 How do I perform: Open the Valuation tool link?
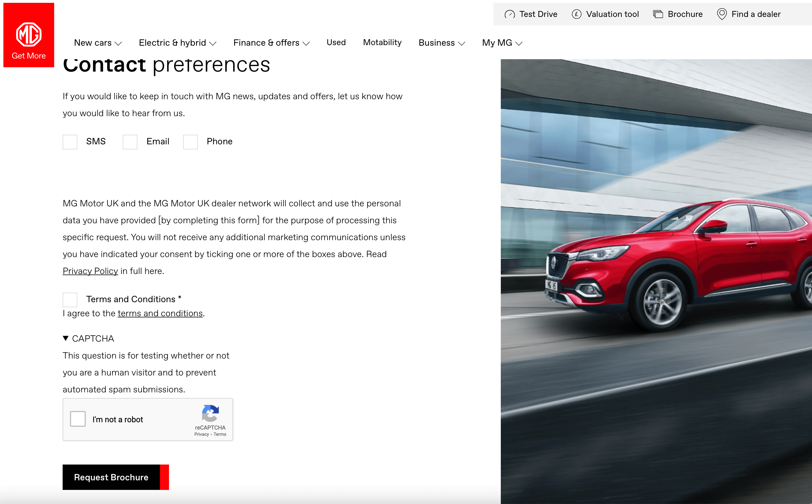pos(605,14)
